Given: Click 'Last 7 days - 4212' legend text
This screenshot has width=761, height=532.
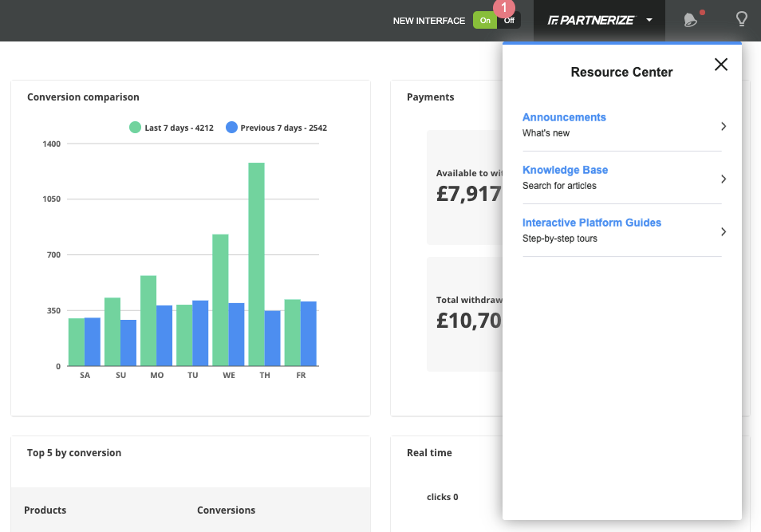Looking at the screenshot, I should click(179, 128).
